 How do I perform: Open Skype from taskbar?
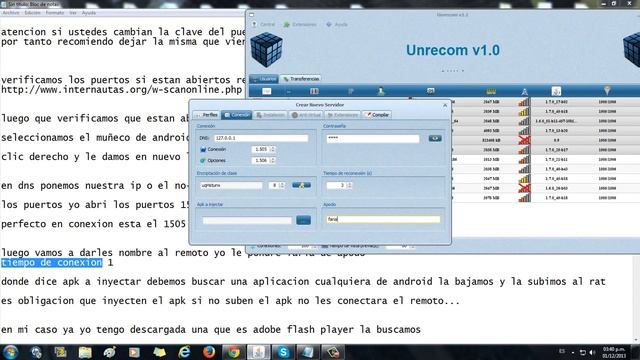click(283, 352)
